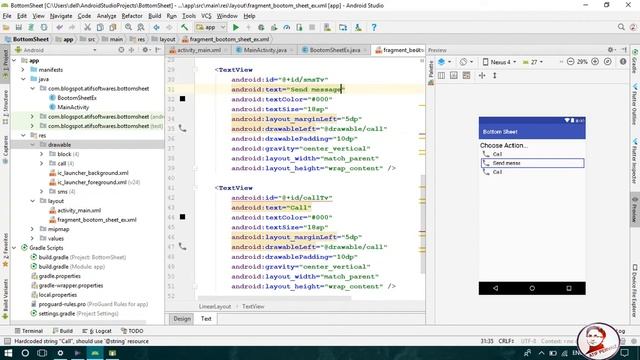Switch to BootomSheetEx.java editor tab
This screenshot has width=640, height=360.
pos(334,50)
